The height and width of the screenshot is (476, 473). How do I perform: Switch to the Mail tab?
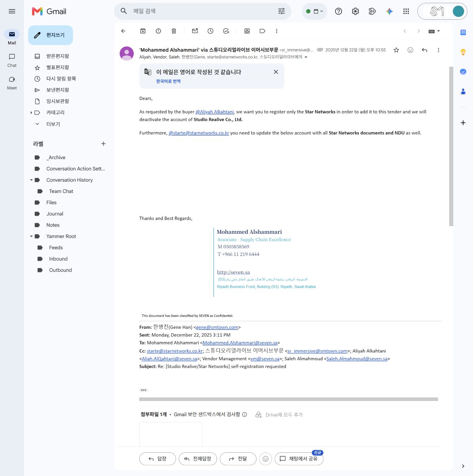click(x=12, y=37)
